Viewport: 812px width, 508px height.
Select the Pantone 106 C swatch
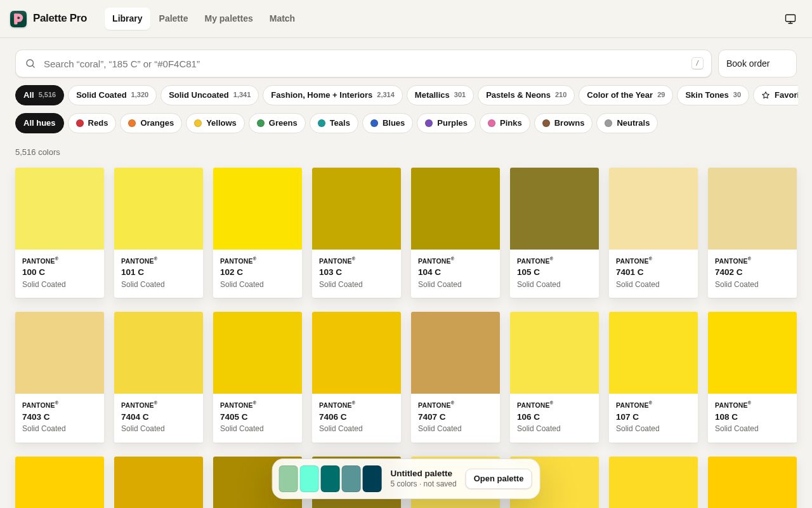(554, 377)
